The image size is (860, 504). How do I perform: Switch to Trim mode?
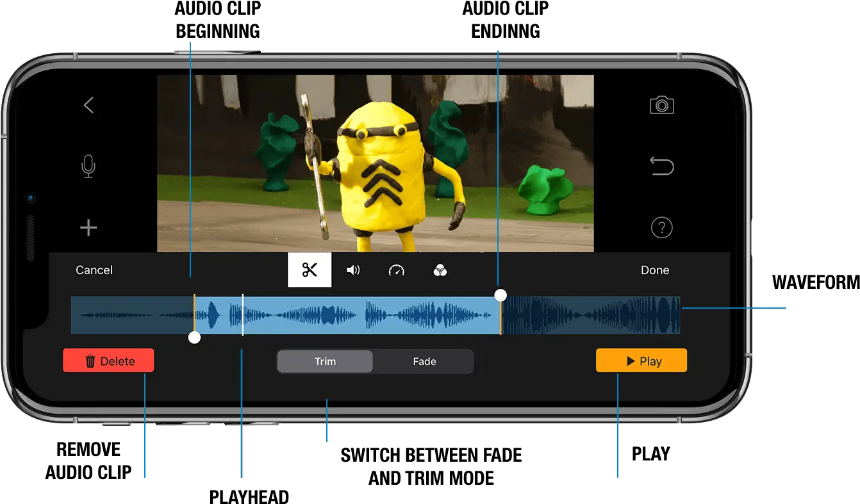coord(325,361)
